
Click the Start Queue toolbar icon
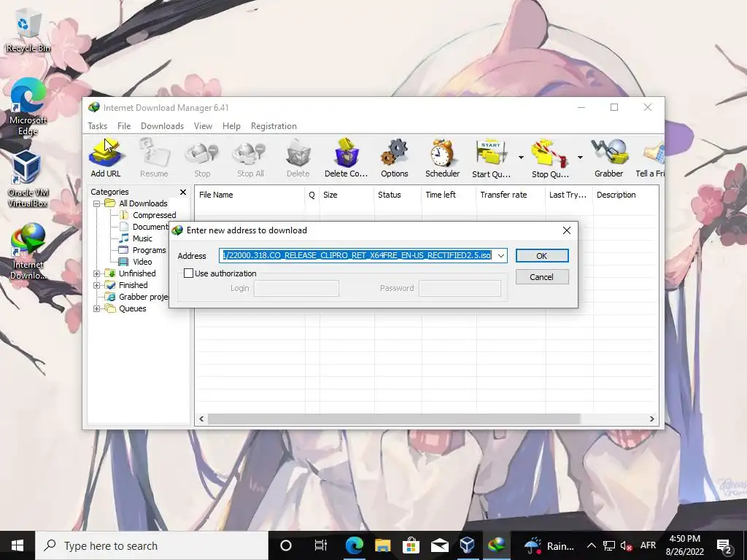(x=491, y=158)
